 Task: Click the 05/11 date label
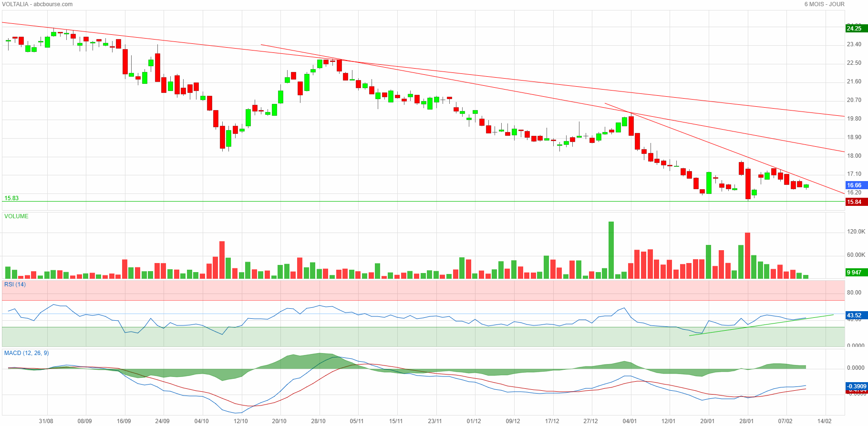tap(357, 421)
